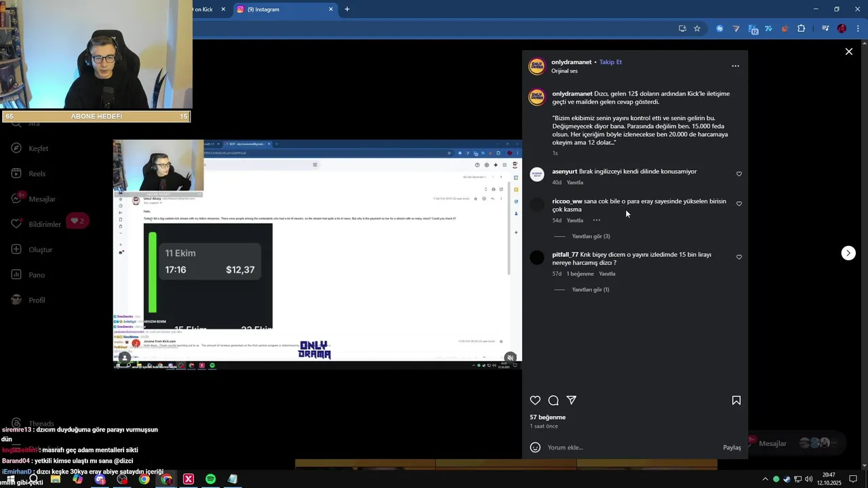Open Keşfet in Instagram sidebar
Image resolution: width=868 pixels, height=488 pixels.
[x=31, y=148]
